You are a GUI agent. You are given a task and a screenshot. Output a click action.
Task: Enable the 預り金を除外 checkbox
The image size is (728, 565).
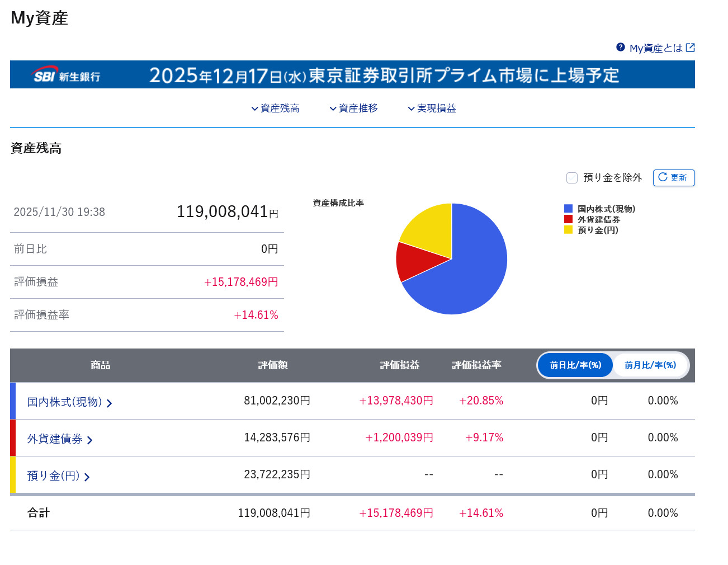[x=572, y=178]
